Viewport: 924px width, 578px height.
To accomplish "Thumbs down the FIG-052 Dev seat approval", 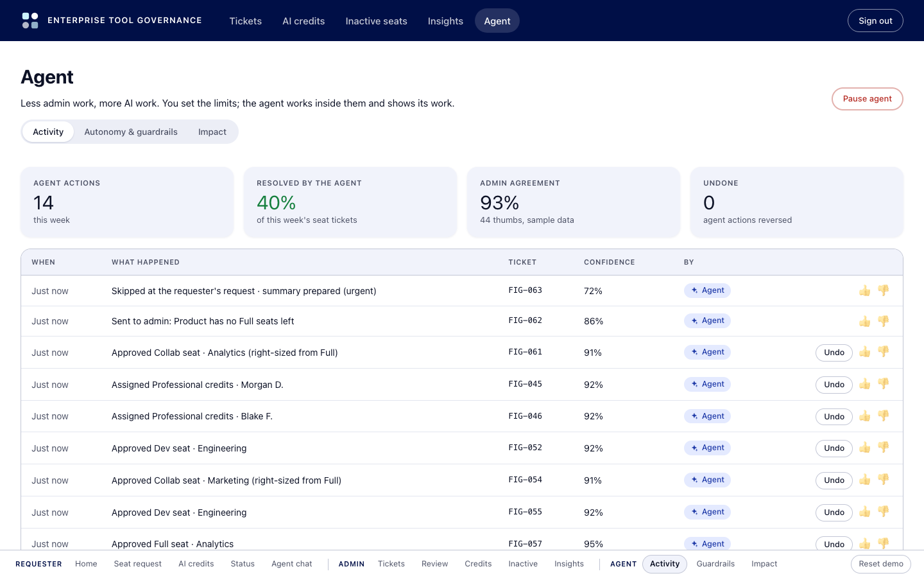I will (884, 448).
